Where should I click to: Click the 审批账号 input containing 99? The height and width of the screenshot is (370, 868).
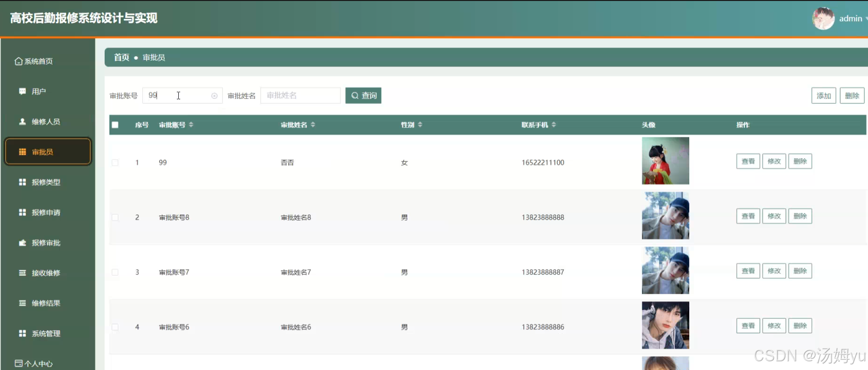click(182, 96)
